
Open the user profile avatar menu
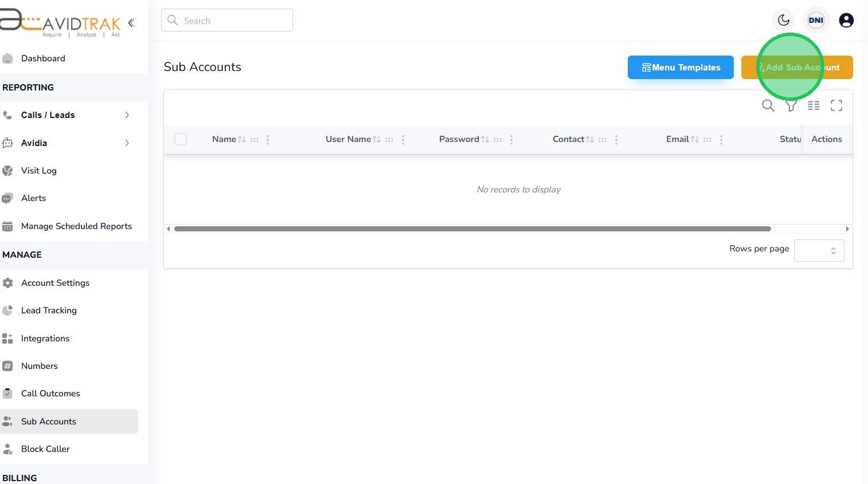846,21
